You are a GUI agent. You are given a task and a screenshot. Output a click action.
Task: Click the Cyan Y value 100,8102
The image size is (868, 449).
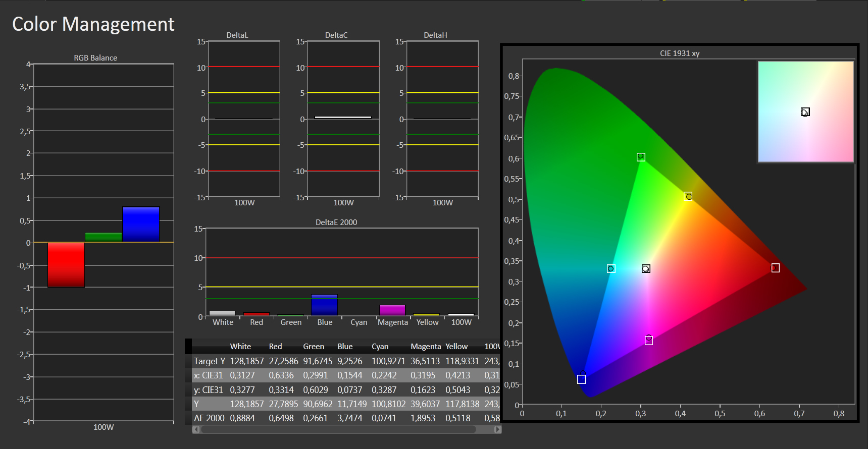click(x=388, y=404)
